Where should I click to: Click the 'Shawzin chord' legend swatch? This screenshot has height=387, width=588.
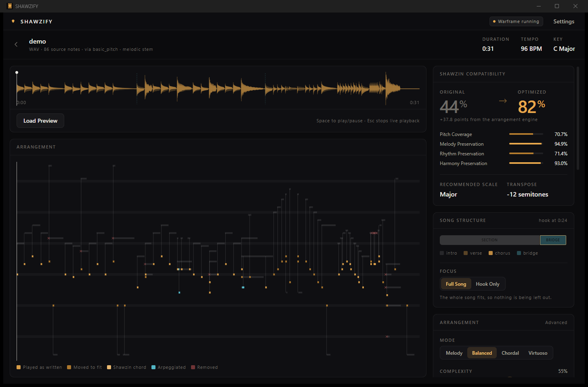click(109, 367)
